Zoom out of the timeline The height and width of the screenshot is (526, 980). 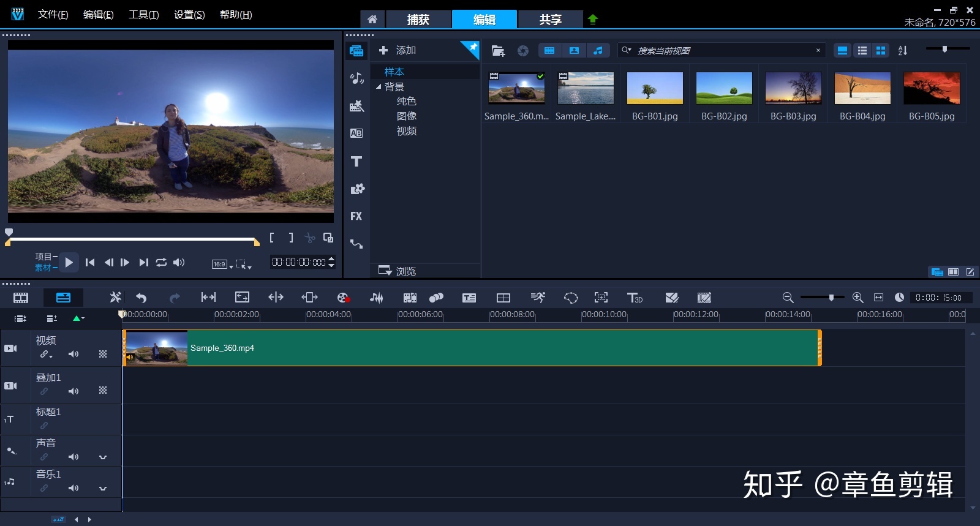[788, 298]
